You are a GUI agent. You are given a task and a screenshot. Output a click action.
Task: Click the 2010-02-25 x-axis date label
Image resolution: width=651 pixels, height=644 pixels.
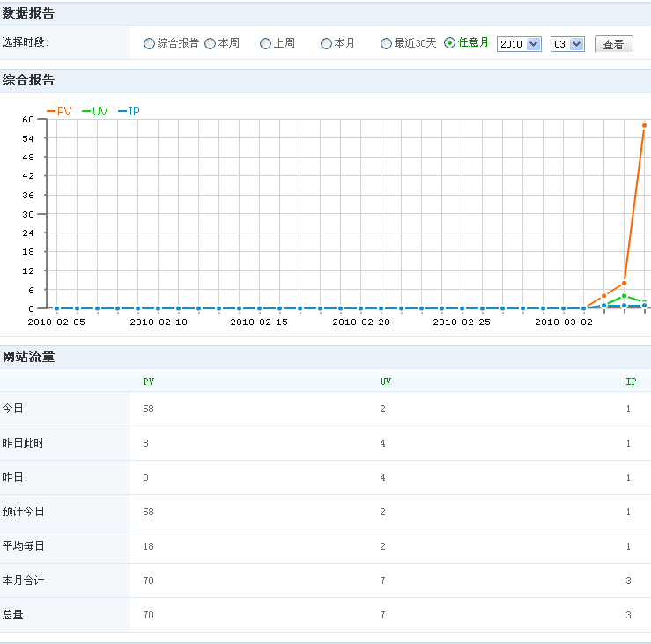pyautogui.click(x=462, y=322)
